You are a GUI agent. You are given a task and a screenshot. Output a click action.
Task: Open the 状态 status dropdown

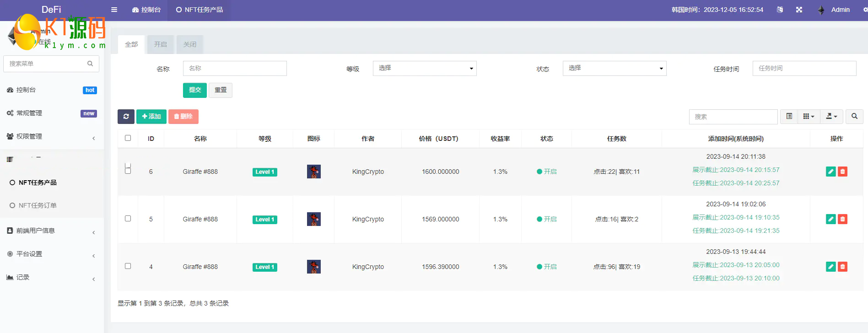tap(614, 68)
